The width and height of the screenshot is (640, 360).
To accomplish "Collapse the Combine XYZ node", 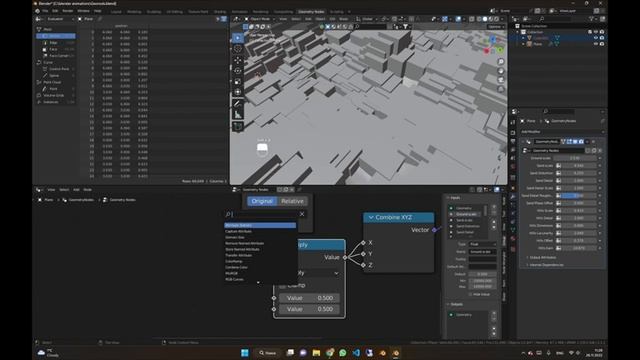I will [371, 217].
